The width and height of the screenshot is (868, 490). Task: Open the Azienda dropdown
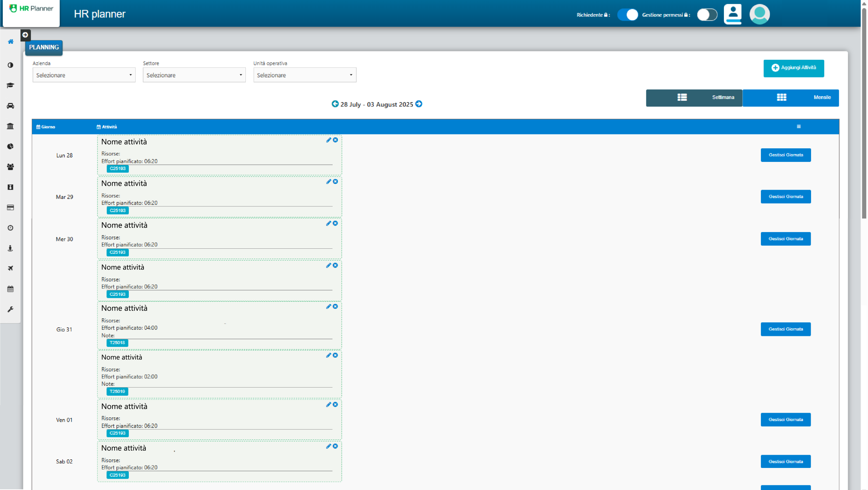[84, 75]
